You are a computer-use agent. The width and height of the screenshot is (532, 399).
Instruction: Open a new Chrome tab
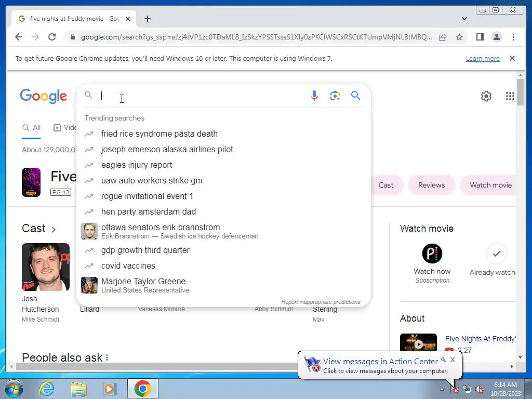[147, 19]
